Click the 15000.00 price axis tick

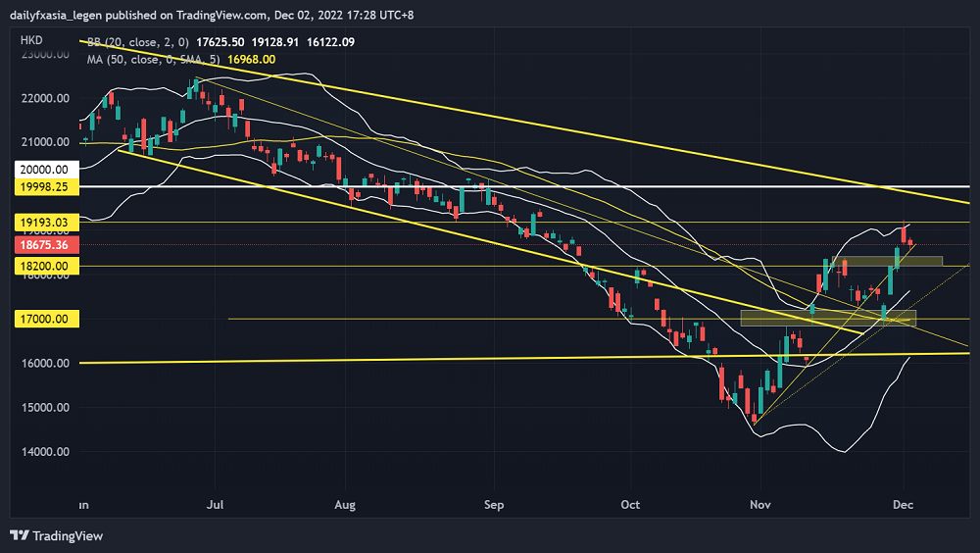coord(45,407)
